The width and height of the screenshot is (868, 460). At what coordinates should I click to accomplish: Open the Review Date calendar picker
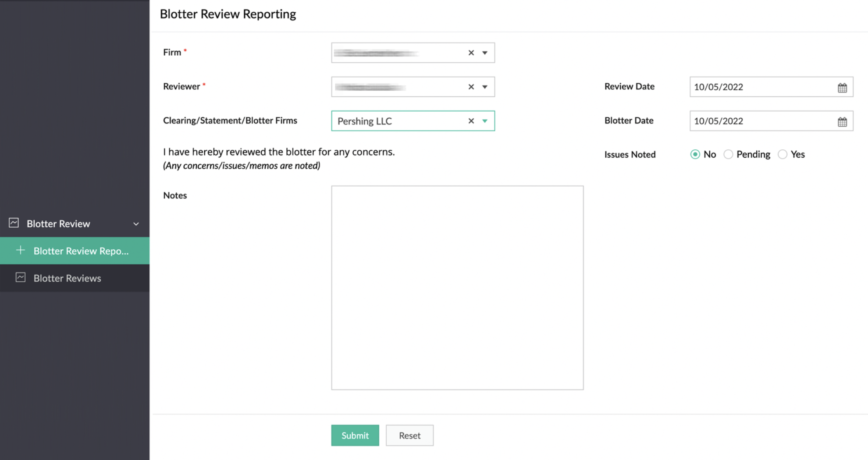tap(842, 87)
